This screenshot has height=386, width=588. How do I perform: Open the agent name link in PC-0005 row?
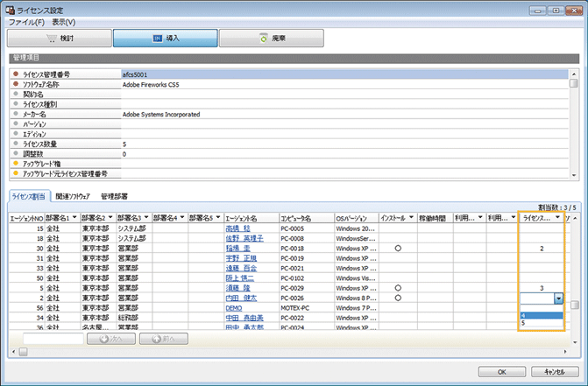click(237, 228)
